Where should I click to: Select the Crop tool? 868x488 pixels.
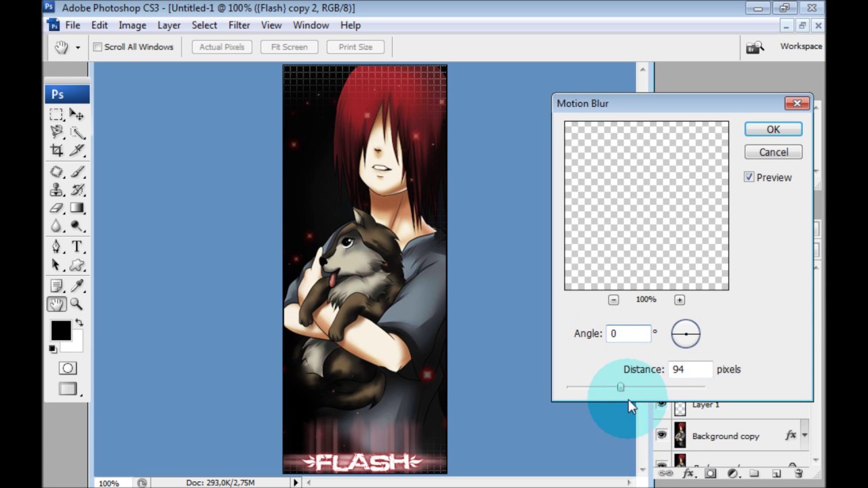tap(57, 150)
